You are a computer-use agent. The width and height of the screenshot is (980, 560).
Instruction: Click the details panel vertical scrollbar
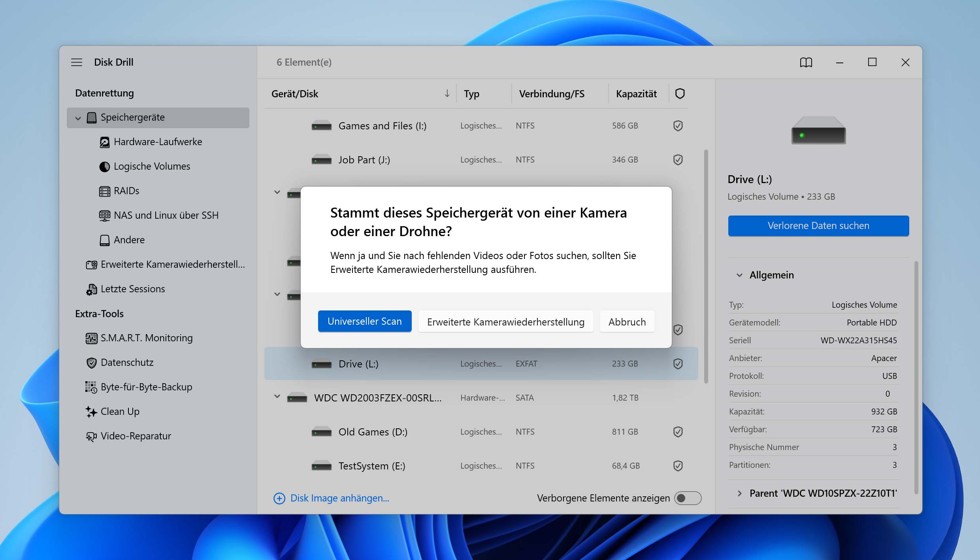click(x=916, y=378)
